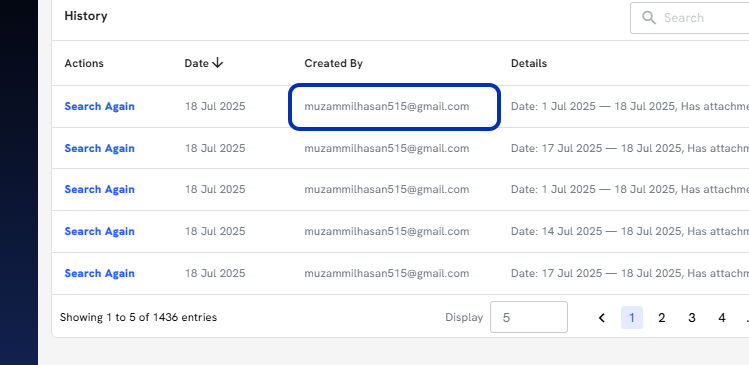Click Search Again in fourth row

(x=99, y=231)
